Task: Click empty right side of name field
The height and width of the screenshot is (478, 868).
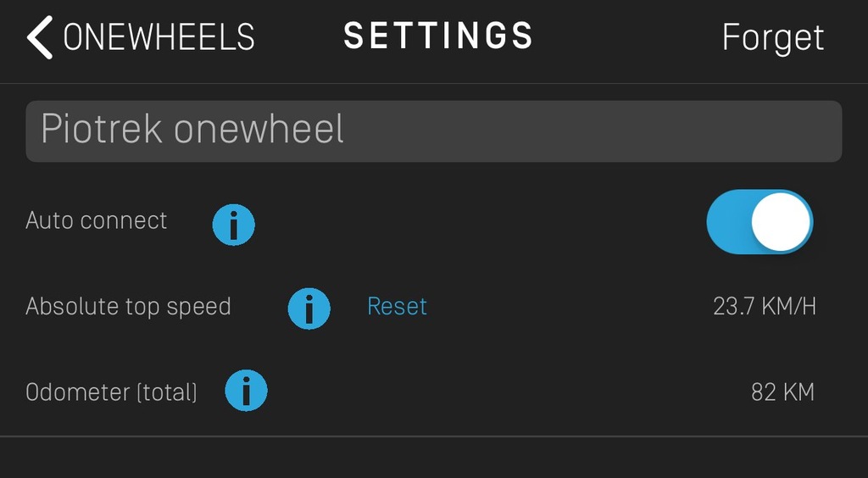Action: click(593, 131)
